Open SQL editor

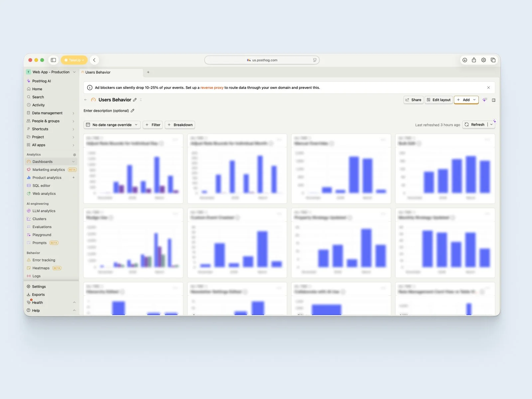tap(41, 186)
